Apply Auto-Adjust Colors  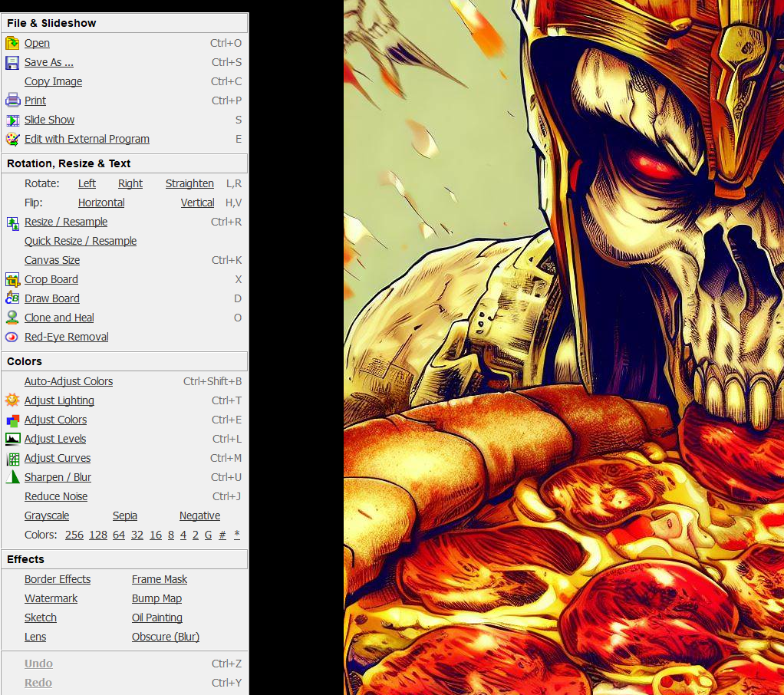(68, 381)
